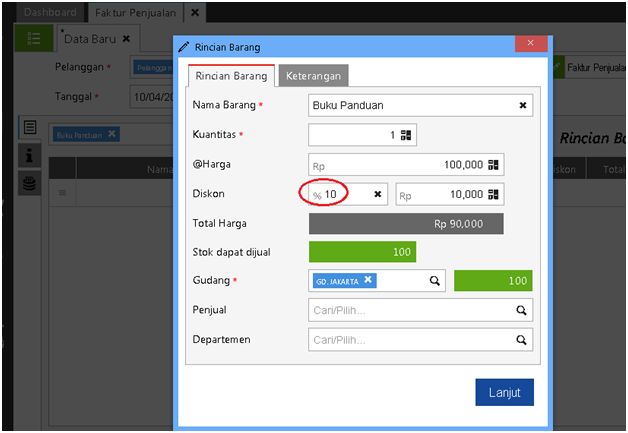The image size is (628, 433).
Task: Focus the Nama Barang field
Action: tap(420, 105)
